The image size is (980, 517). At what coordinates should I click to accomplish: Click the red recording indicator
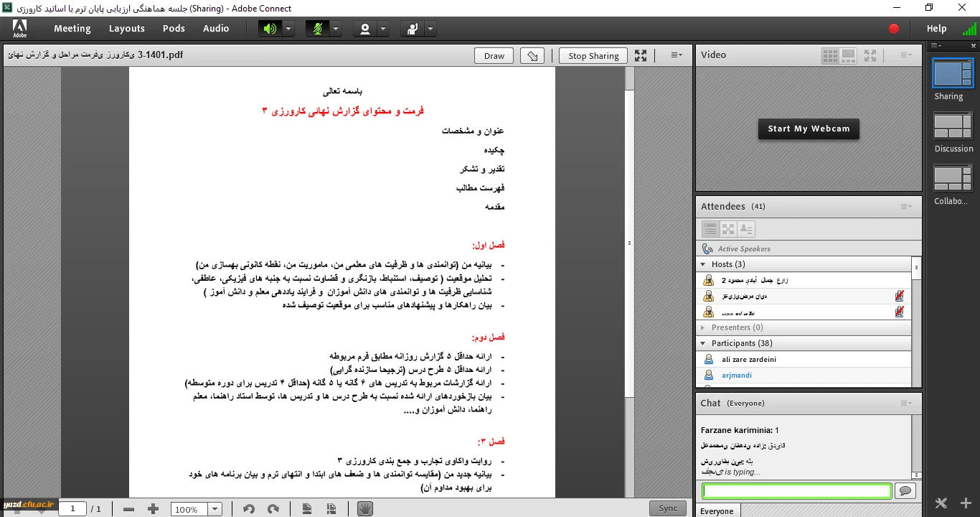(894, 29)
